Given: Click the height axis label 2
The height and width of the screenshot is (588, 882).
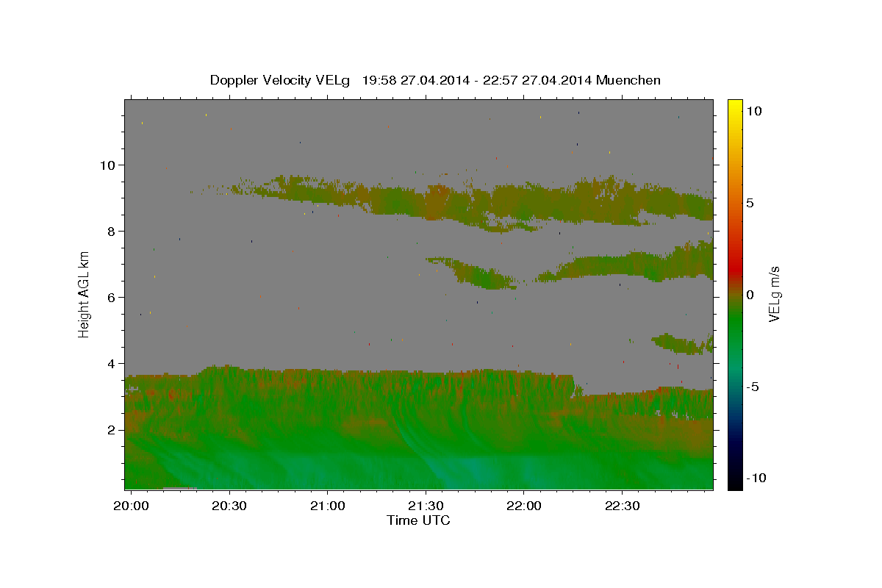Looking at the screenshot, I should click(111, 429).
